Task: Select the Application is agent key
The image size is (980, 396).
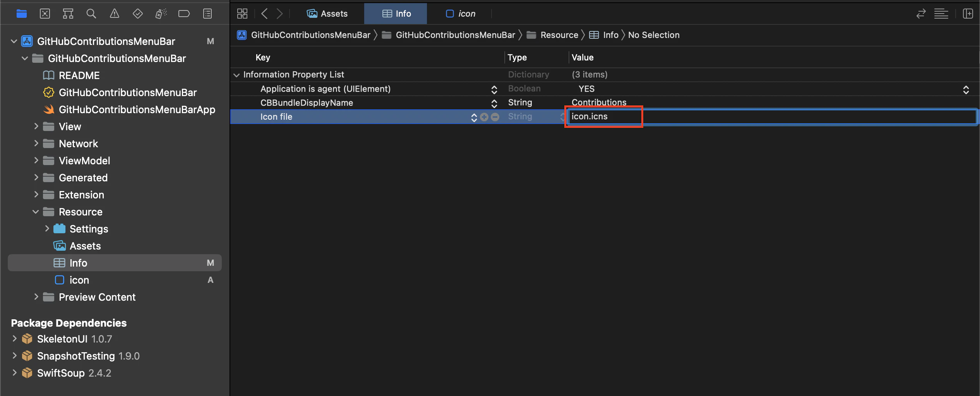Action: (326, 89)
